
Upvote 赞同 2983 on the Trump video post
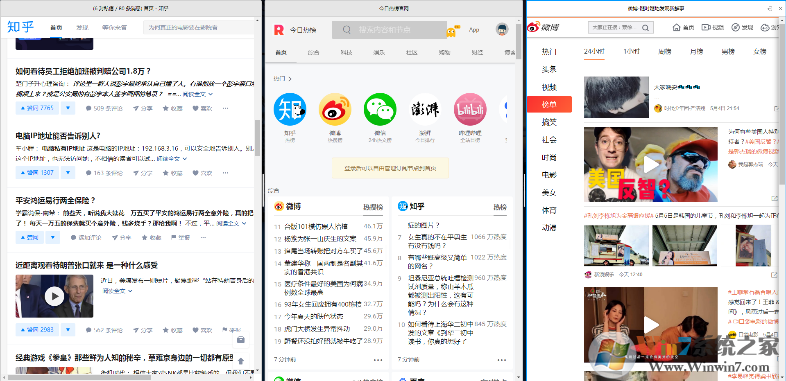click(37, 329)
